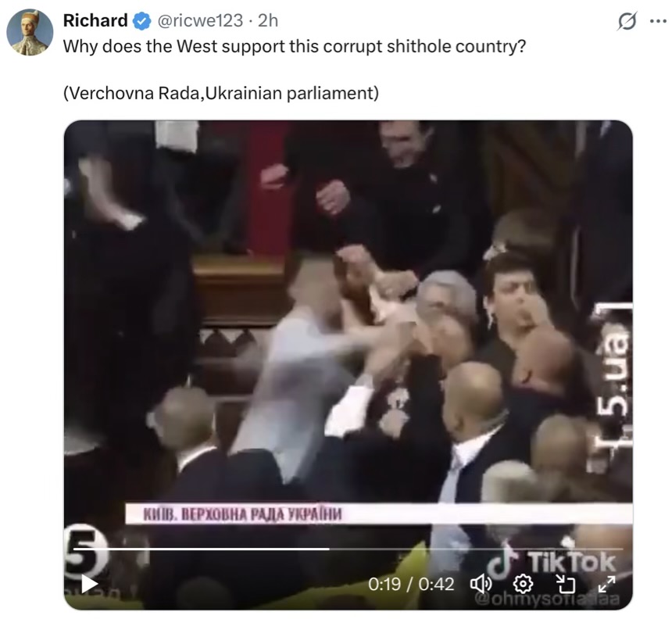Viewport: 672px width, 619px height.
Task: Open Richard's display name link
Action: point(95,20)
